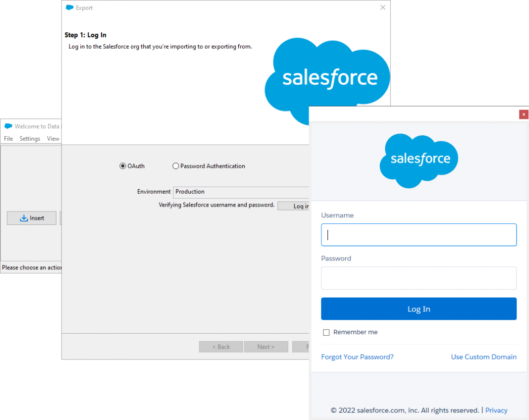Click the Salesforce cloud icon in Export title bar

point(69,8)
